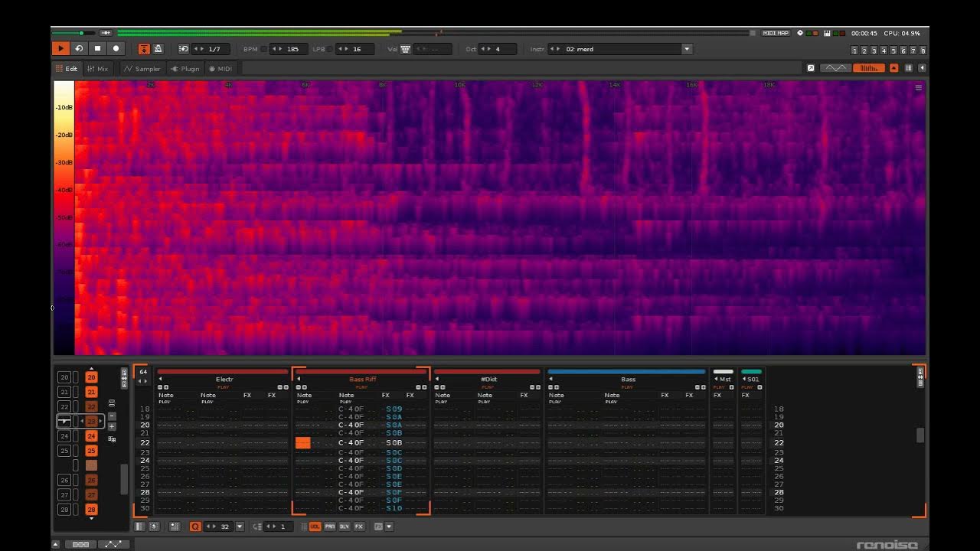Click the LPB value field 16
This screenshot has height=551, width=980.
356,49
